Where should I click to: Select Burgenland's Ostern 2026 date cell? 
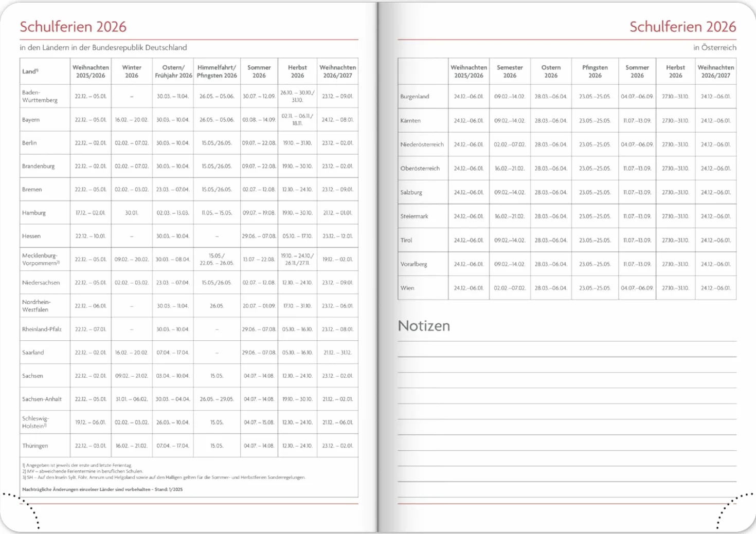point(551,97)
